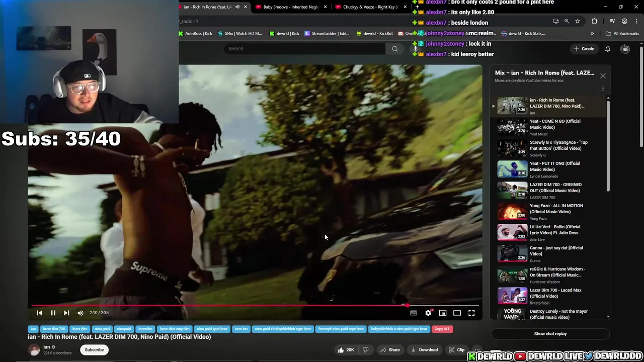Switch to the Chuckyy & Veeze browser tab
644x362 pixels.
370,7
